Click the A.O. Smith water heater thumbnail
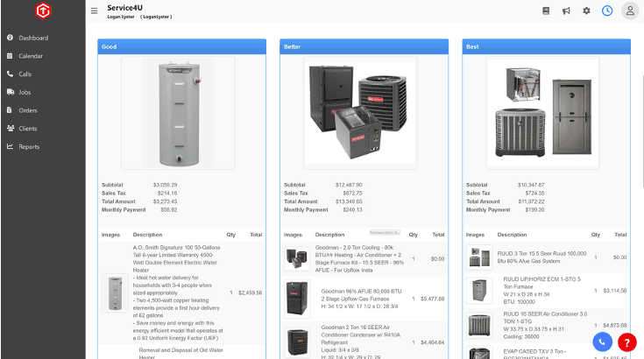644x359 pixels. 115,293
